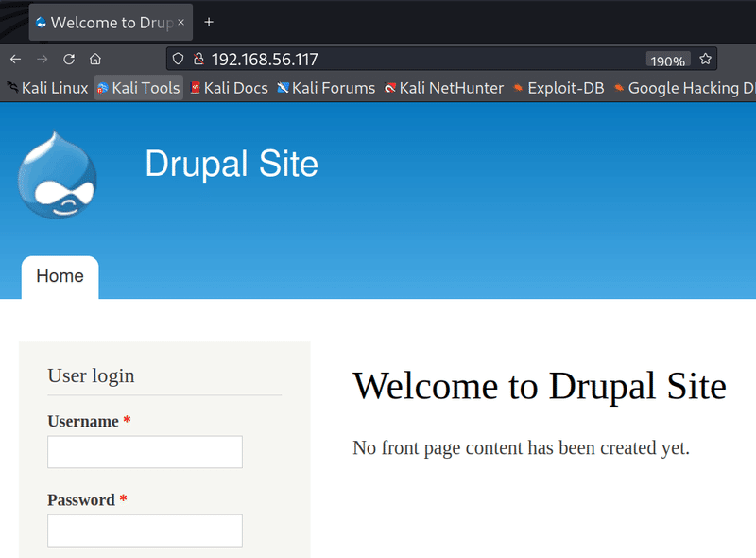The height and width of the screenshot is (558, 756).
Task: Close the Welcome to Drupal tab
Action: point(181,22)
